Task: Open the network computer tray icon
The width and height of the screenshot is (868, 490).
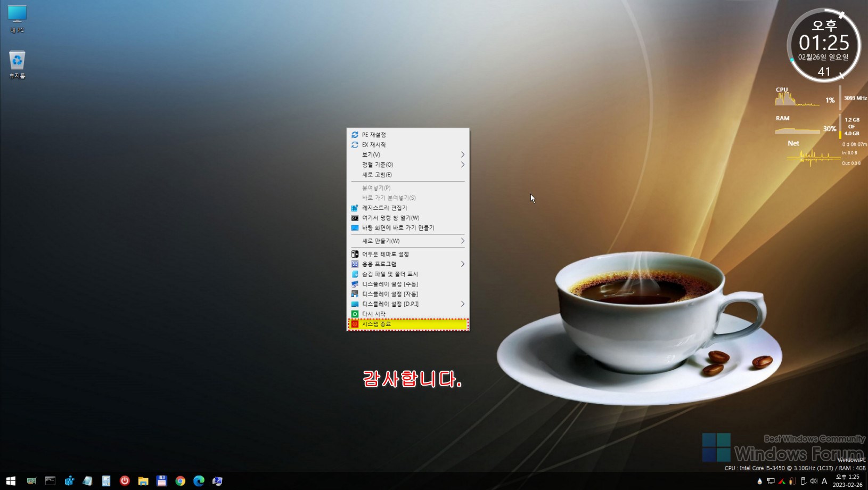Action: (771, 481)
